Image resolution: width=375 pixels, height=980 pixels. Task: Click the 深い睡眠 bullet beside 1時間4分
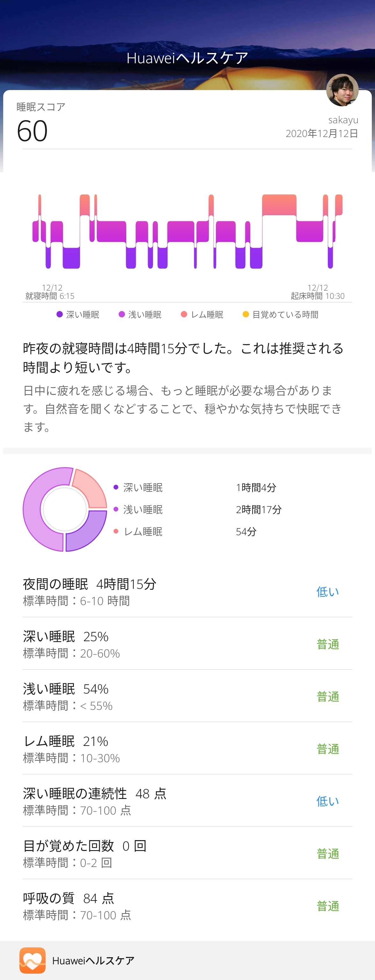pos(116,487)
